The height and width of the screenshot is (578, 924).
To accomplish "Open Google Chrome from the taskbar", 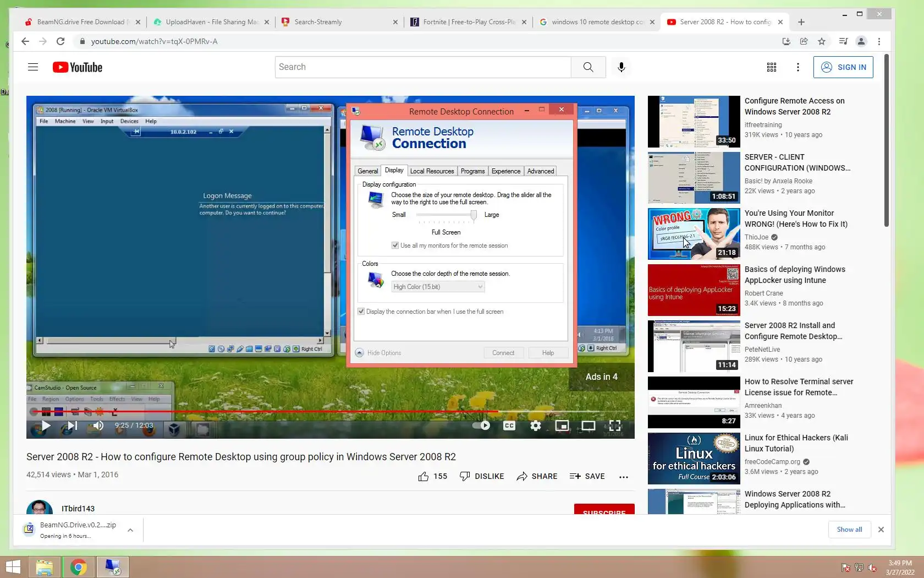I will pos(78,567).
